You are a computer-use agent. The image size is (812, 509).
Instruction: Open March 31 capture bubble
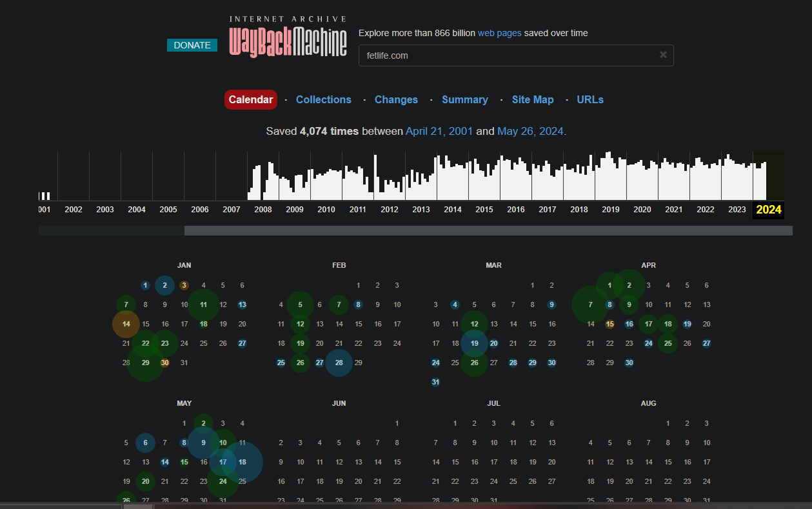[x=436, y=382]
